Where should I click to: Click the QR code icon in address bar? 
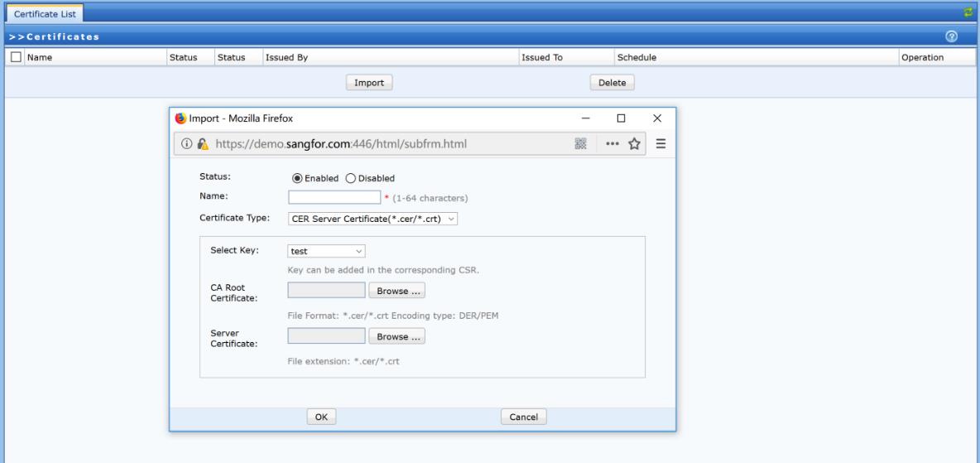point(580,144)
